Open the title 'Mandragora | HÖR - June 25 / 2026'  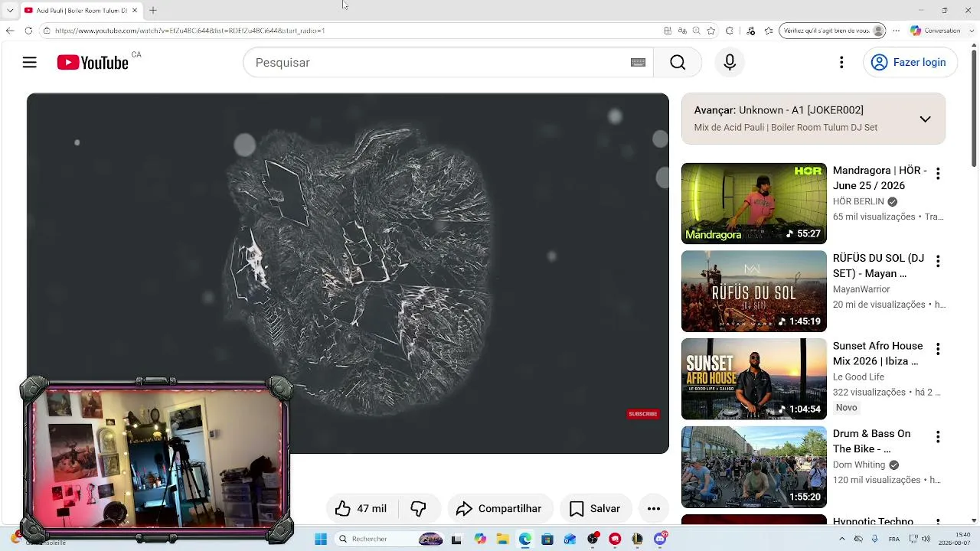(880, 178)
